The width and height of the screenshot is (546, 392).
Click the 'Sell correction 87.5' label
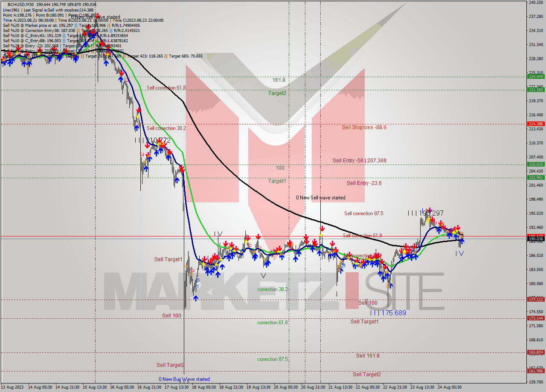[364, 213]
